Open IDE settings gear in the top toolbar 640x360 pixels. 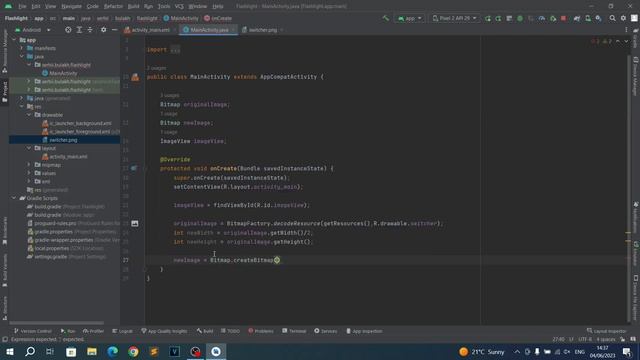pos(623,18)
